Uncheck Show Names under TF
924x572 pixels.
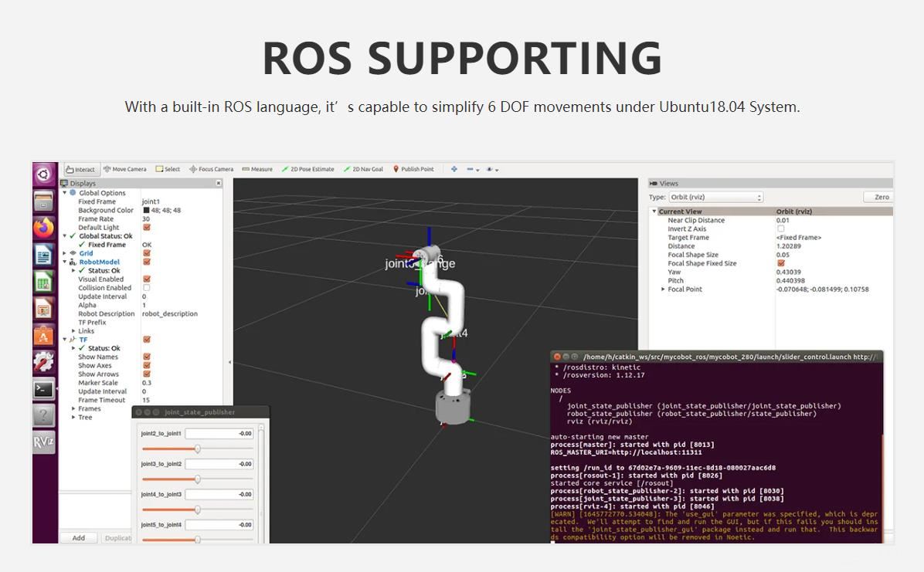147,357
